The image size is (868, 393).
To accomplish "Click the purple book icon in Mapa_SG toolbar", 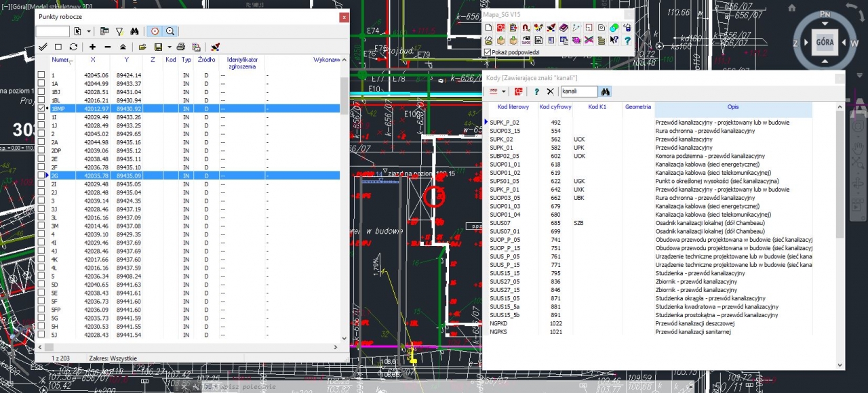I will pyautogui.click(x=563, y=28).
